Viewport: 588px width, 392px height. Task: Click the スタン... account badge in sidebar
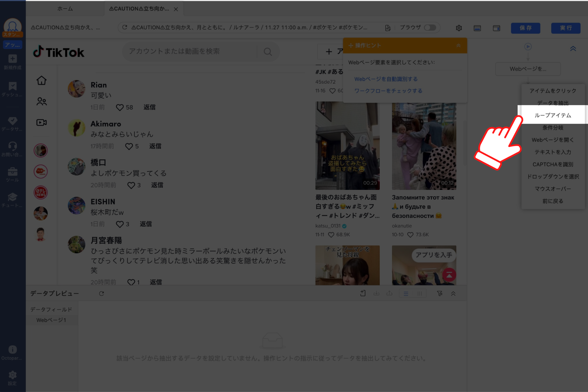coord(13,34)
